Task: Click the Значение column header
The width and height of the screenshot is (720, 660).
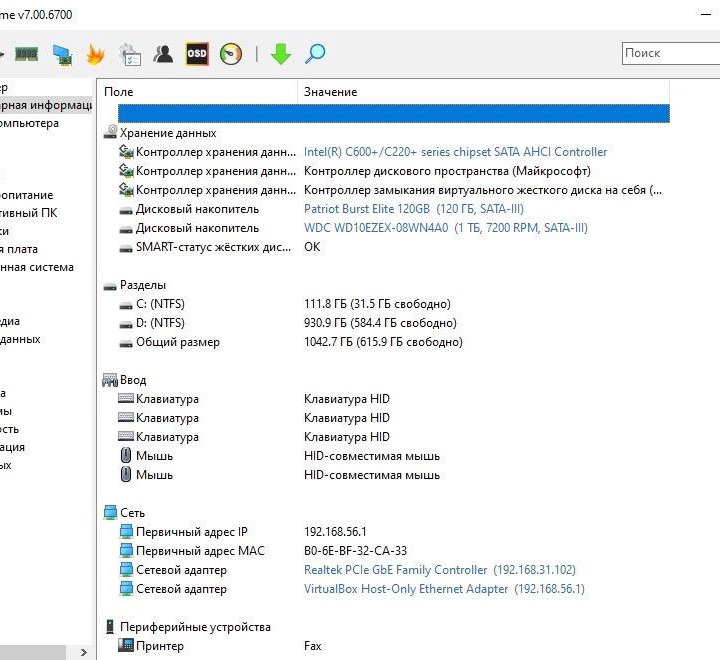Action: 330,92
